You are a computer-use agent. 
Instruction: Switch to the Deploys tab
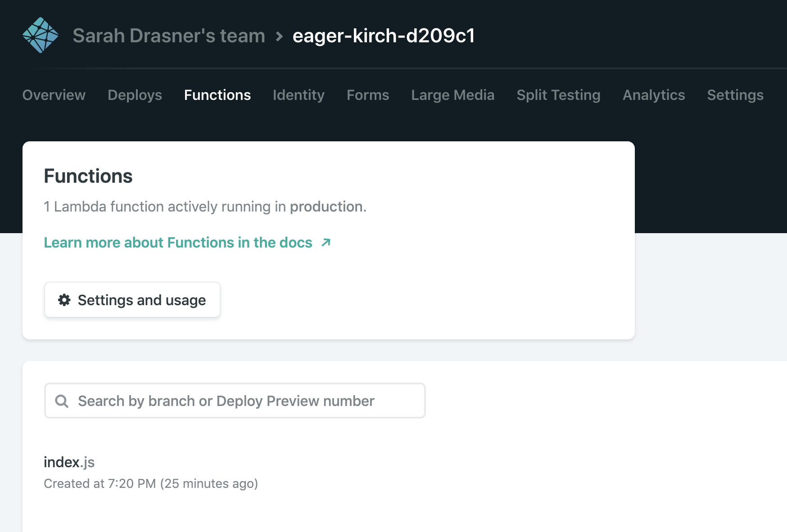(135, 95)
